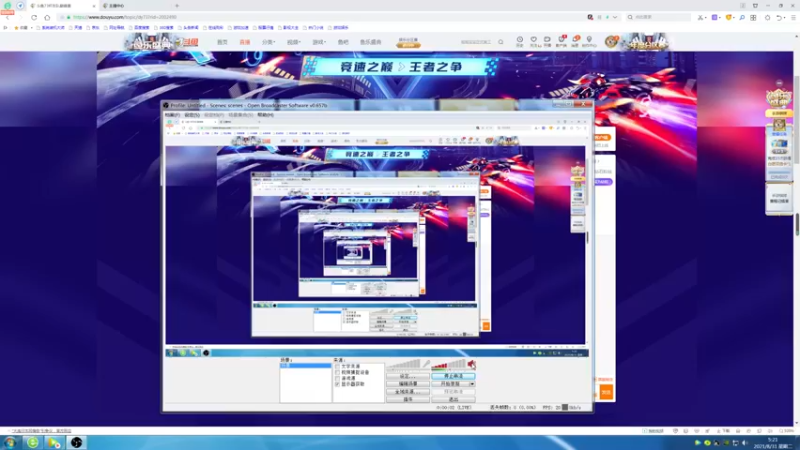Select the 直播 nav item on Douyu
This screenshot has height=450, width=800.
coord(245,42)
